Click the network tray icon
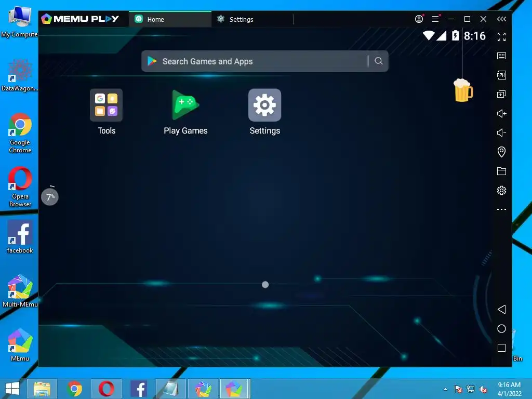This screenshot has height=399, width=532. 471,389
